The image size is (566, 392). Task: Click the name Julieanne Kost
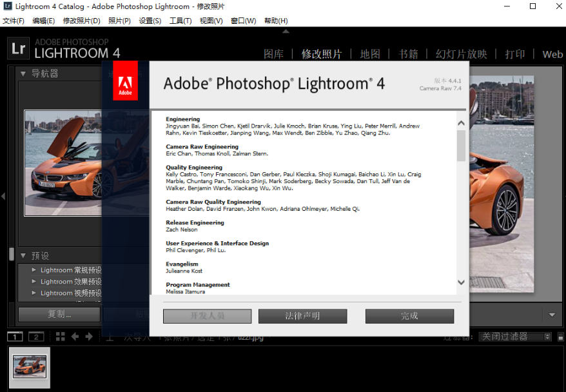[184, 271]
